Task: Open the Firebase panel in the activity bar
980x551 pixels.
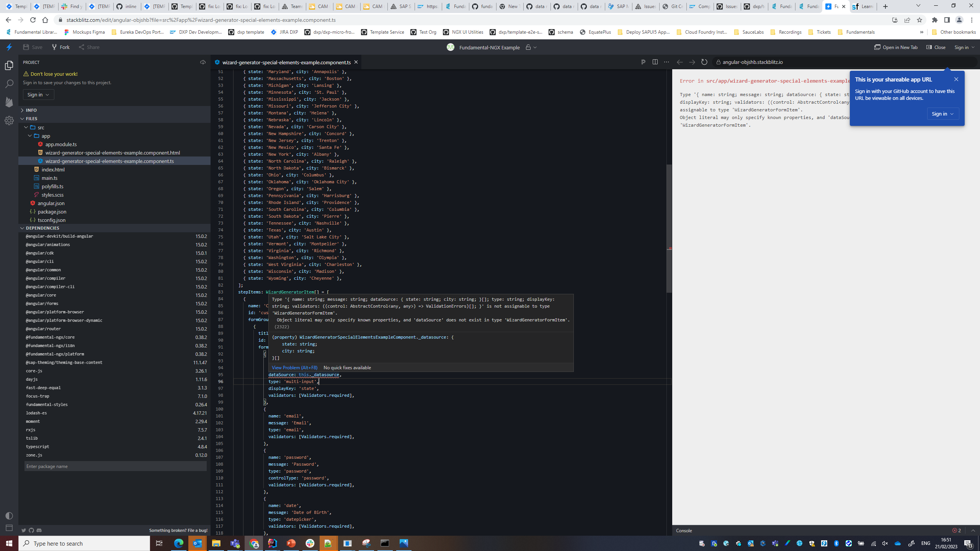Action: (x=8, y=102)
